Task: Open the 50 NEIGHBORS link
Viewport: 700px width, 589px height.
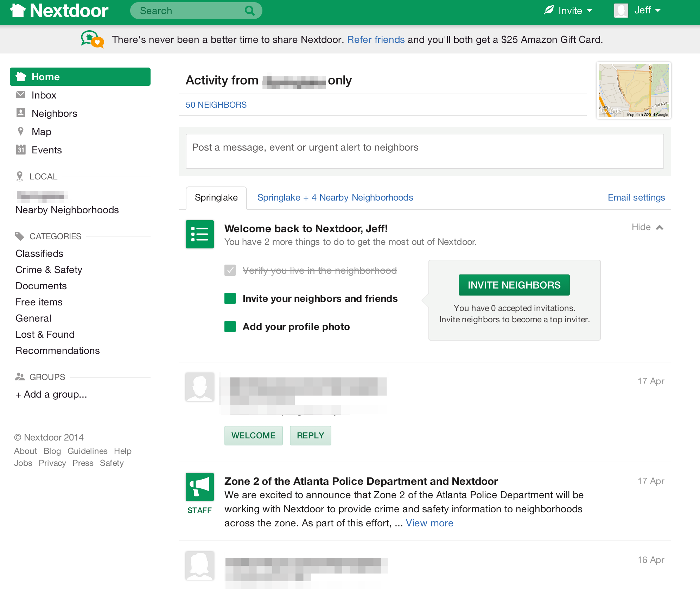Action: [x=216, y=105]
